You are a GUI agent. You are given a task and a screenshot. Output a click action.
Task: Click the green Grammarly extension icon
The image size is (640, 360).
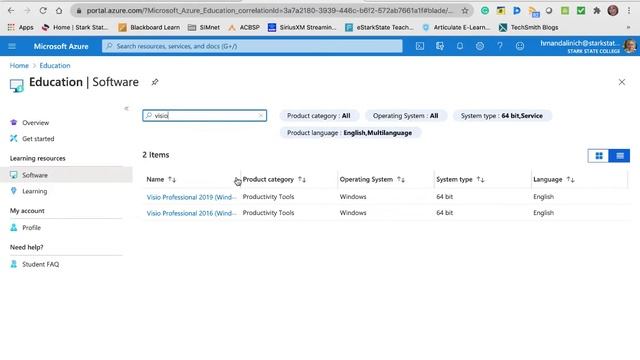484,11
